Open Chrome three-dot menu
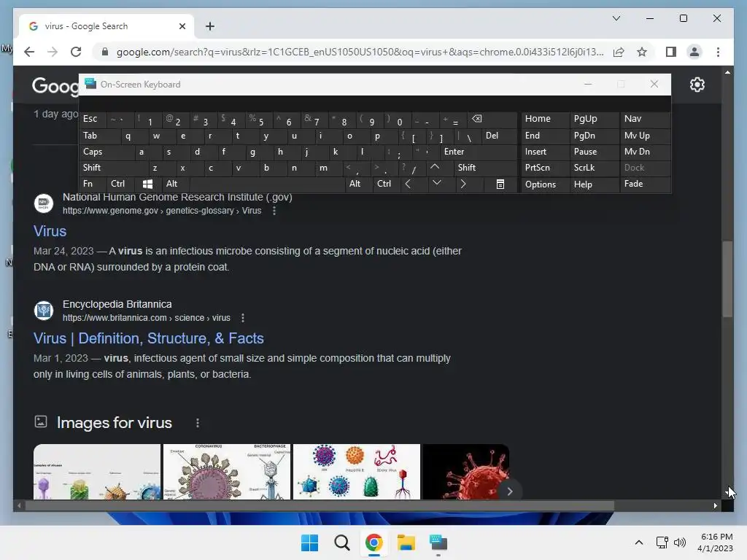Image resolution: width=747 pixels, height=560 pixels. 718,52
